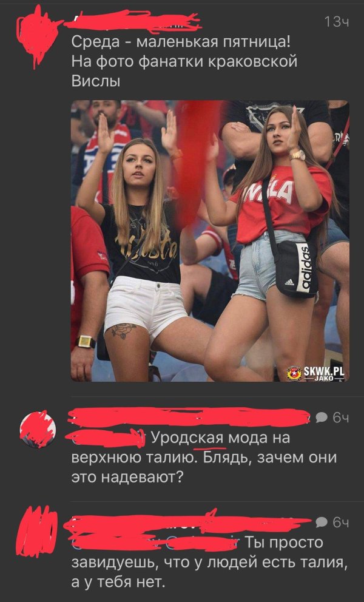Click the SKWK.PL watermark logo on photo

tap(315, 373)
